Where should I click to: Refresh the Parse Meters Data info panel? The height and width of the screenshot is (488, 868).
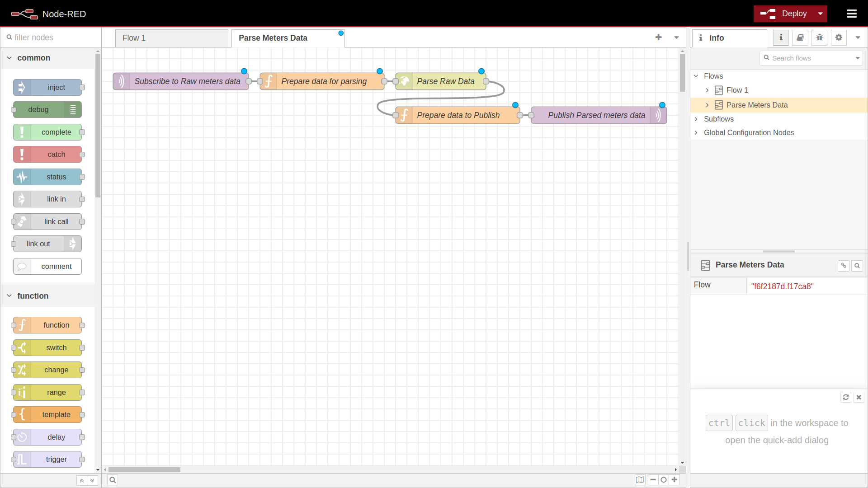point(846,397)
